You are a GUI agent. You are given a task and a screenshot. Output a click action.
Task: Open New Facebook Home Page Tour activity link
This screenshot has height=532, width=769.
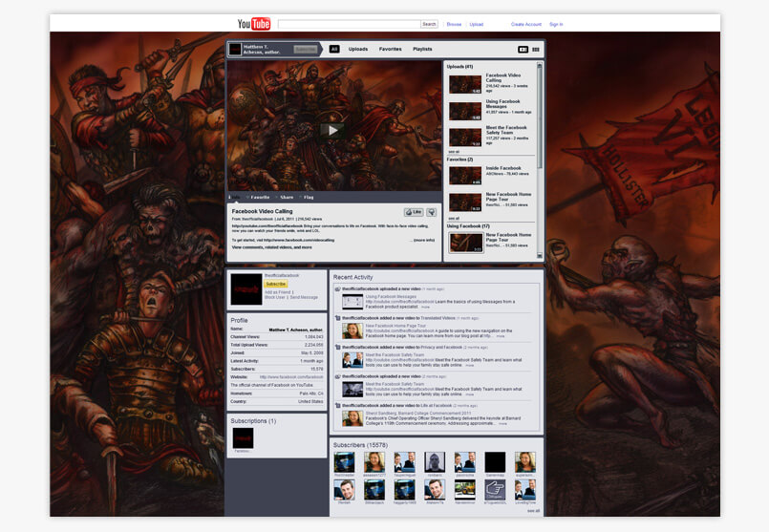click(395, 326)
